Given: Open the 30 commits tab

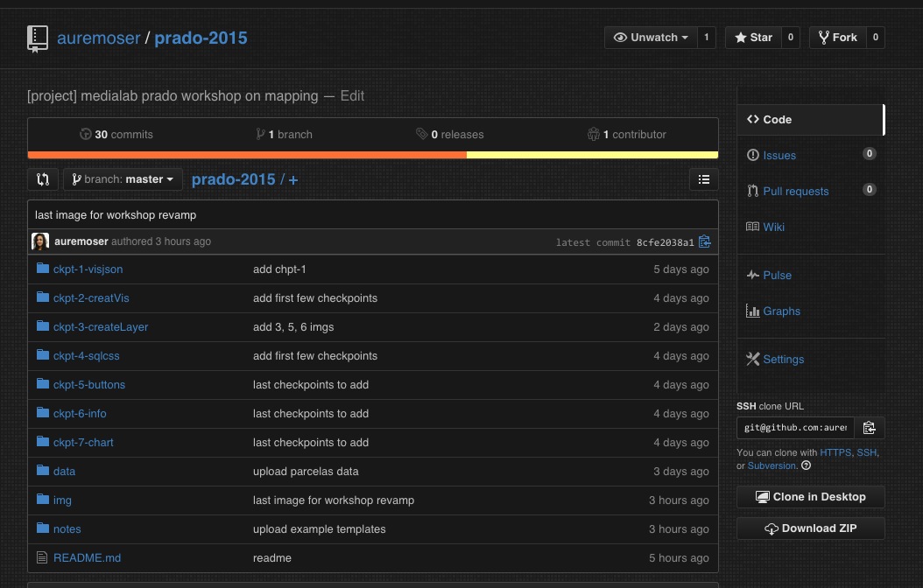Looking at the screenshot, I should click(116, 134).
